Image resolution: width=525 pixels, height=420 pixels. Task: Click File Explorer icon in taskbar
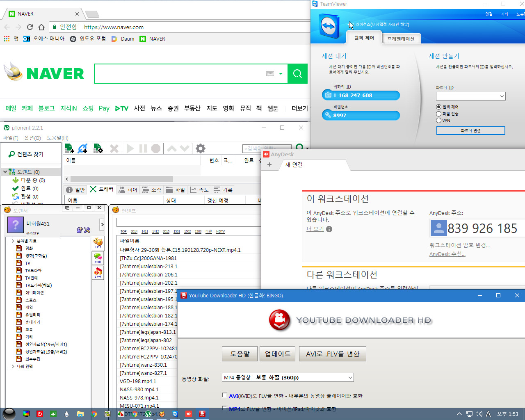point(80,414)
